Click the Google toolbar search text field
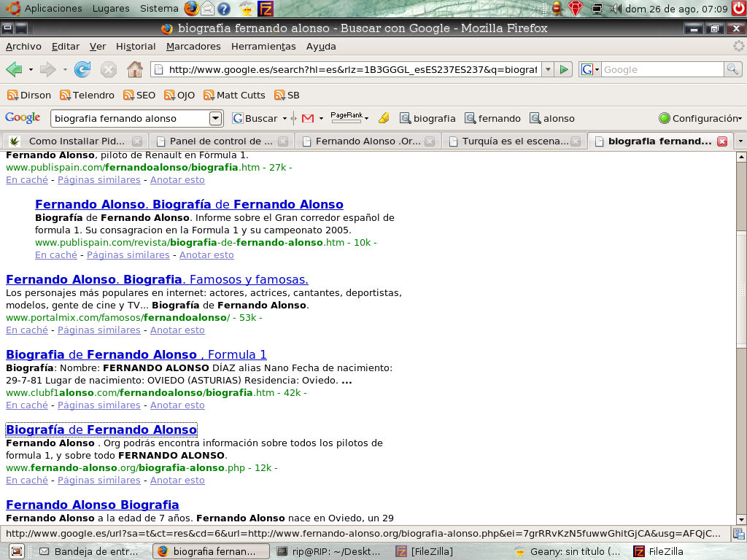The image size is (747, 560). (130, 118)
